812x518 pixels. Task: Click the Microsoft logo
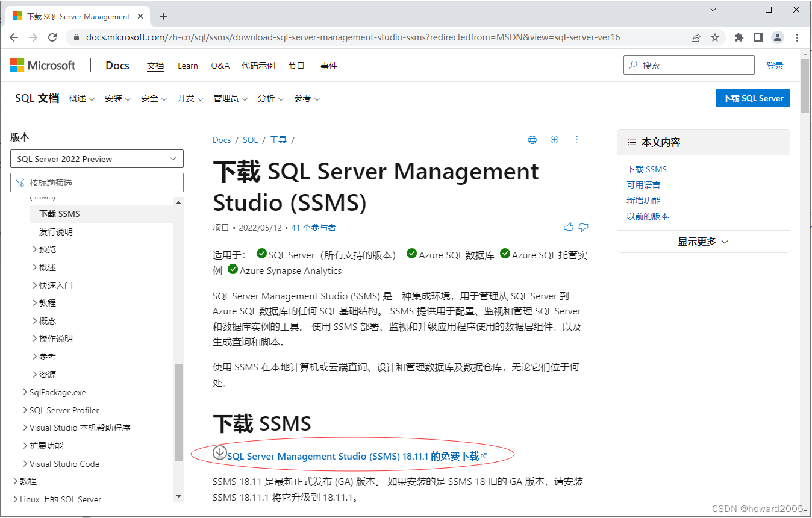pos(43,66)
